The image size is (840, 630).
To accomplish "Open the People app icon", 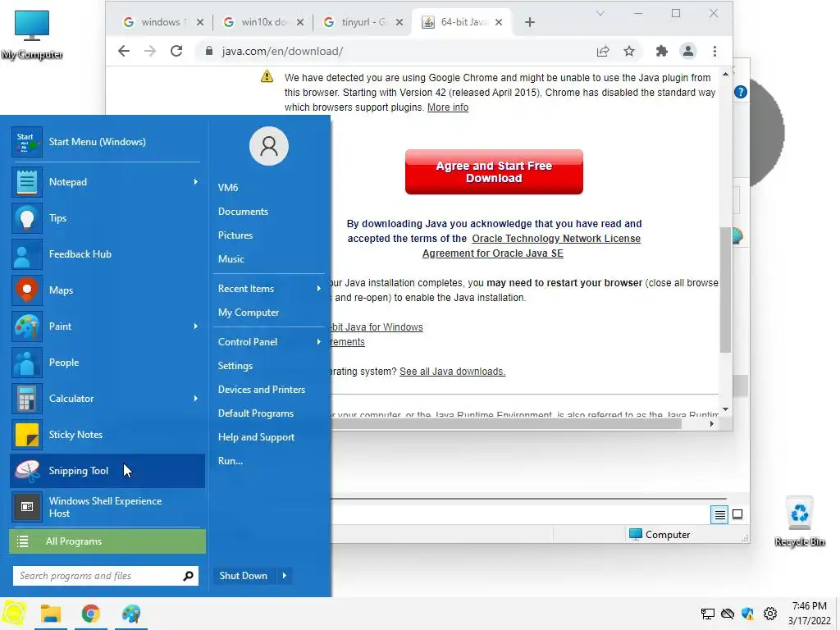I will (x=27, y=363).
